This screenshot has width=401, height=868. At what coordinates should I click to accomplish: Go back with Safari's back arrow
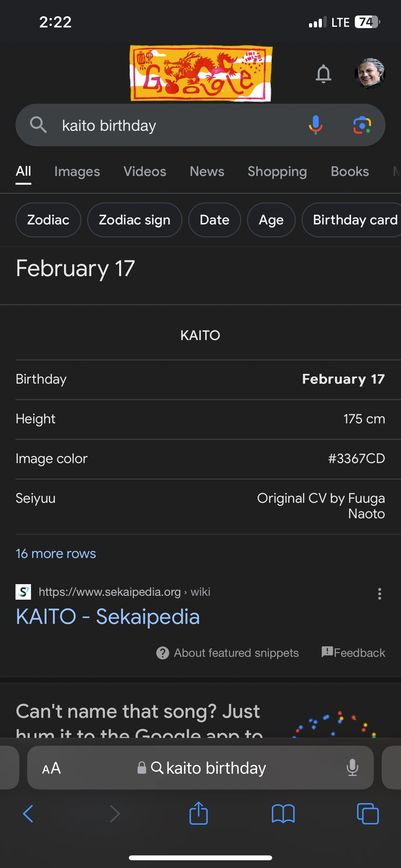pyautogui.click(x=28, y=813)
